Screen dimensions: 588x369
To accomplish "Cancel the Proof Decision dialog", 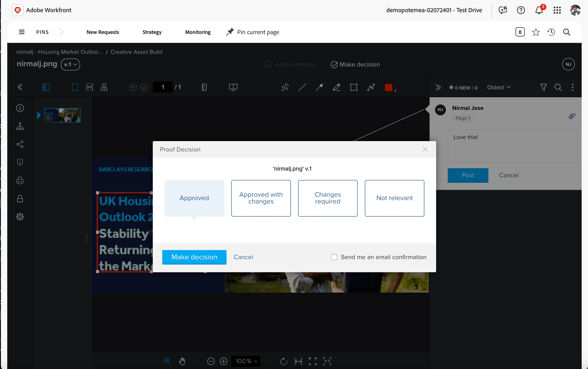I will coord(243,257).
